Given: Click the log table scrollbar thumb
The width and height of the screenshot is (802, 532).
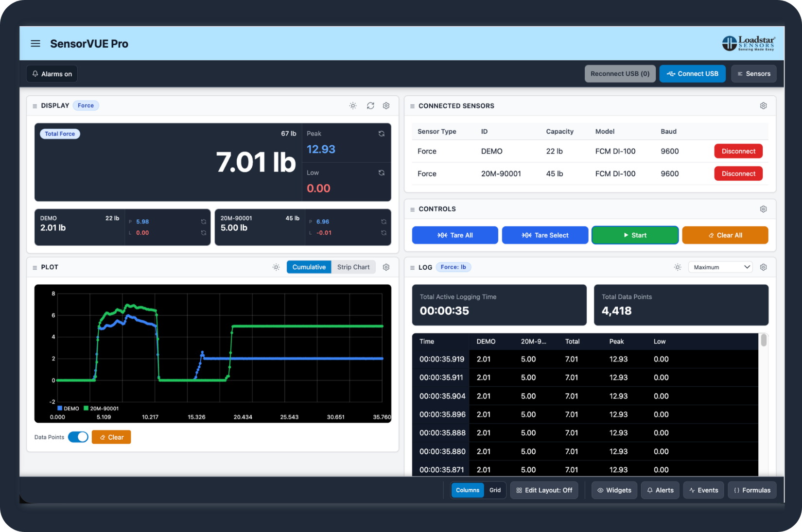Looking at the screenshot, I should pos(764,340).
